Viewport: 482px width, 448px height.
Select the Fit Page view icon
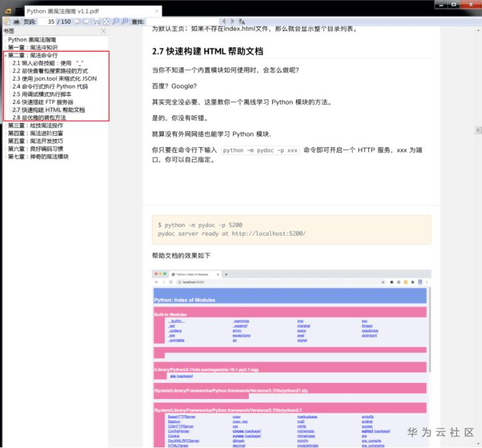(x=106, y=22)
